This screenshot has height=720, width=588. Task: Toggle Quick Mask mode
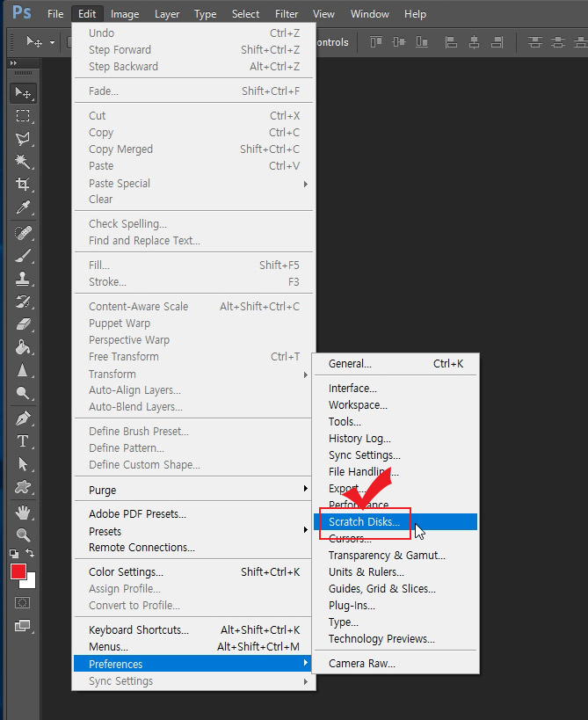coord(23,602)
